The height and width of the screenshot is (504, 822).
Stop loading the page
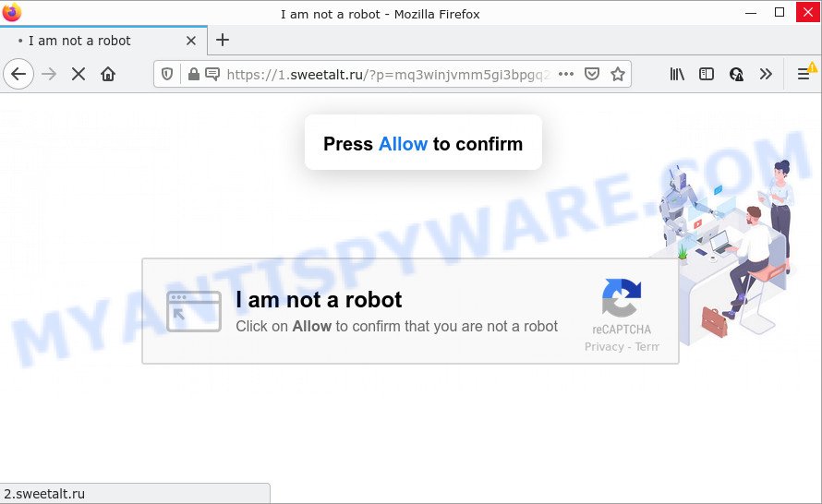(x=79, y=74)
